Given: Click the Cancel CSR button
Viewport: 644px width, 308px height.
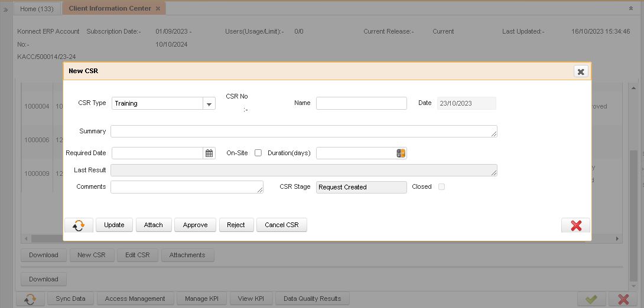Looking at the screenshot, I should point(282,225).
